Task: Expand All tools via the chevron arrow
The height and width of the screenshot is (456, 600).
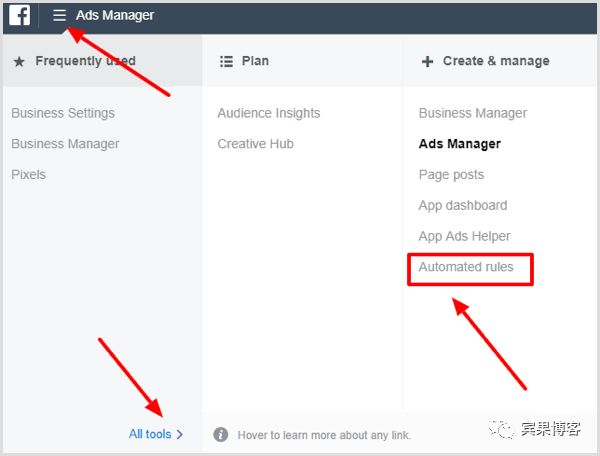Action: (x=180, y=434)
